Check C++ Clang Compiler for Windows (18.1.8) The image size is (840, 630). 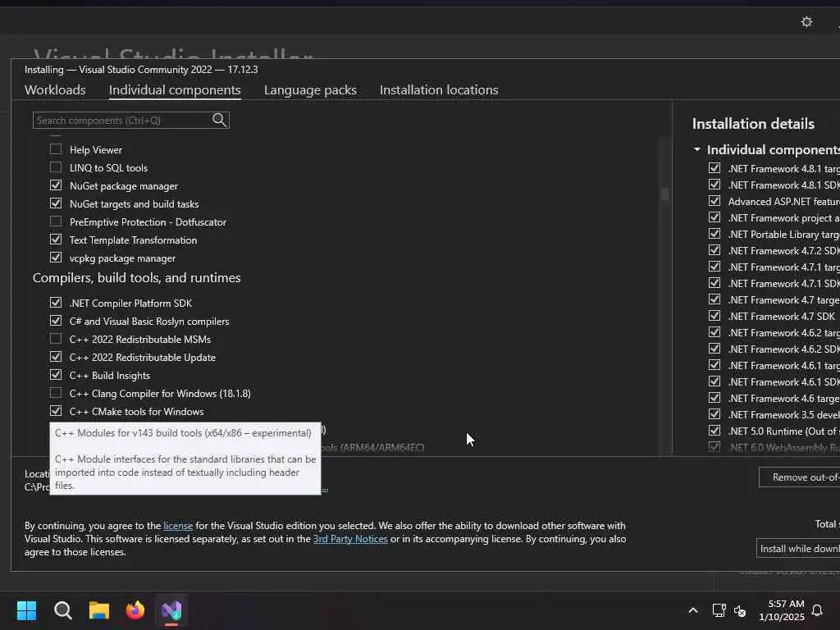tap(56, 393)
